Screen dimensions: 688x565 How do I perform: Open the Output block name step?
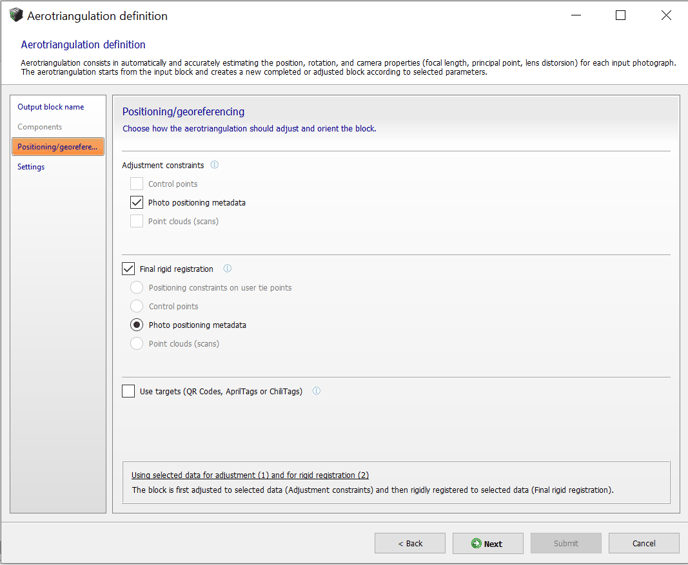click(50, 107)
